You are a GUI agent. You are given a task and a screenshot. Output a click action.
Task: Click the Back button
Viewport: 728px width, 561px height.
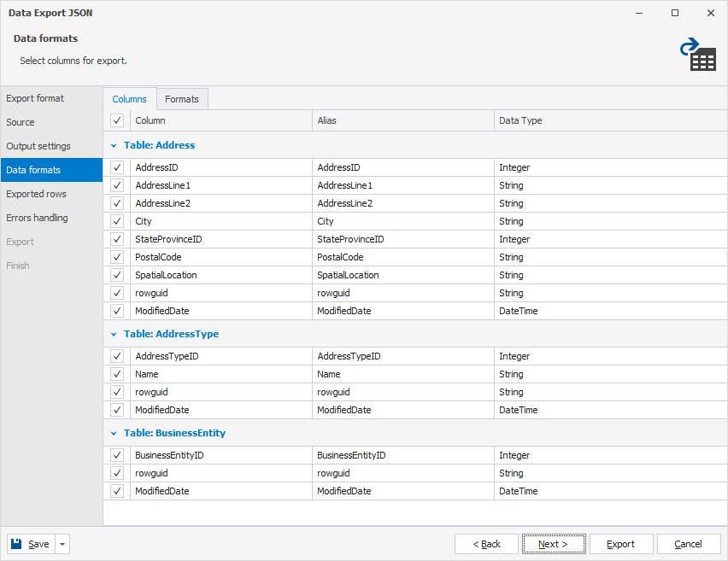(486, 544)
